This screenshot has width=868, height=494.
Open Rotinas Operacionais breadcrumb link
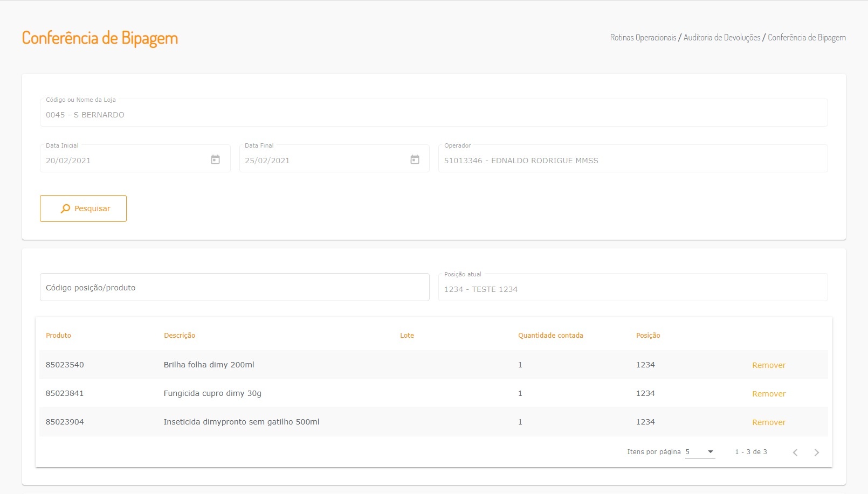click(643, 38)
